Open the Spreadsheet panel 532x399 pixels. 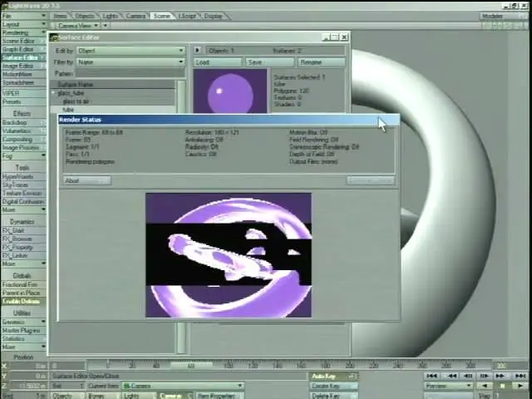tap(24, 82)
